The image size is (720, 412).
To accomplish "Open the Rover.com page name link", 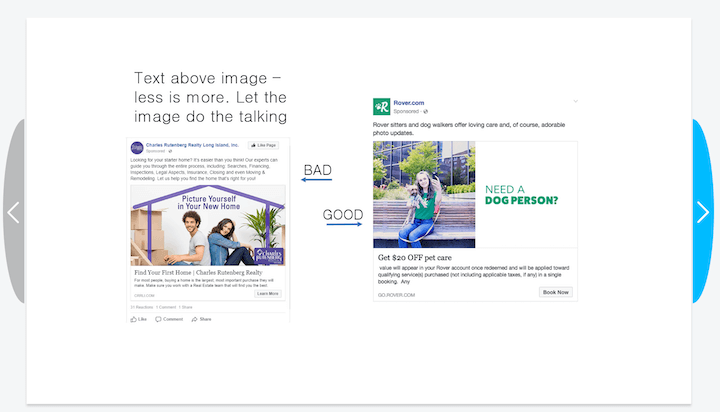I will [x=409, y=103].
